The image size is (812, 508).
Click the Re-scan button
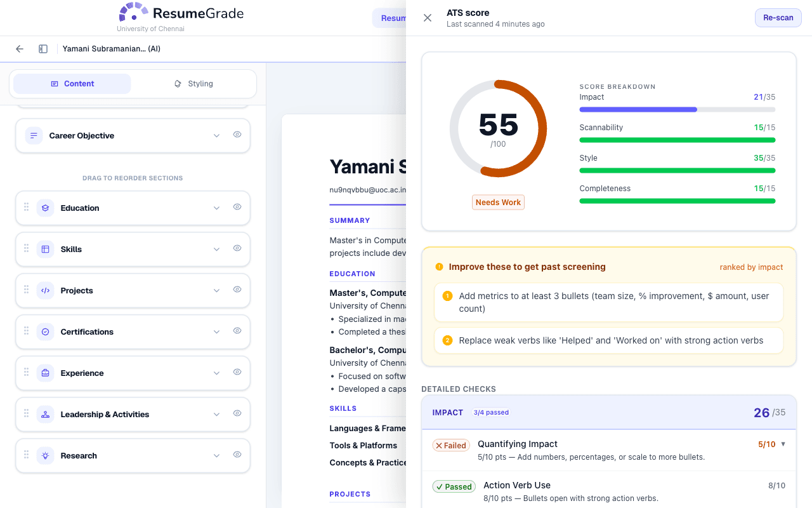point(778,18)
